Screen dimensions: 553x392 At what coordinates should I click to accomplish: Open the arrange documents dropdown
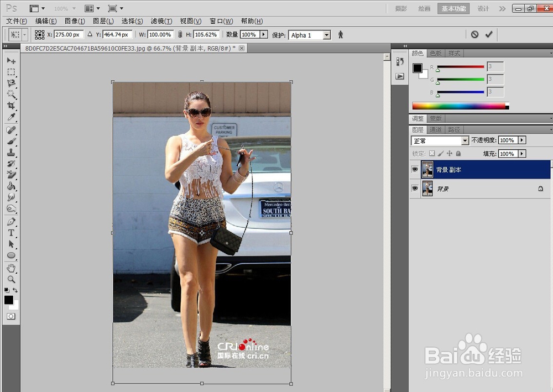tap(92, 8)
